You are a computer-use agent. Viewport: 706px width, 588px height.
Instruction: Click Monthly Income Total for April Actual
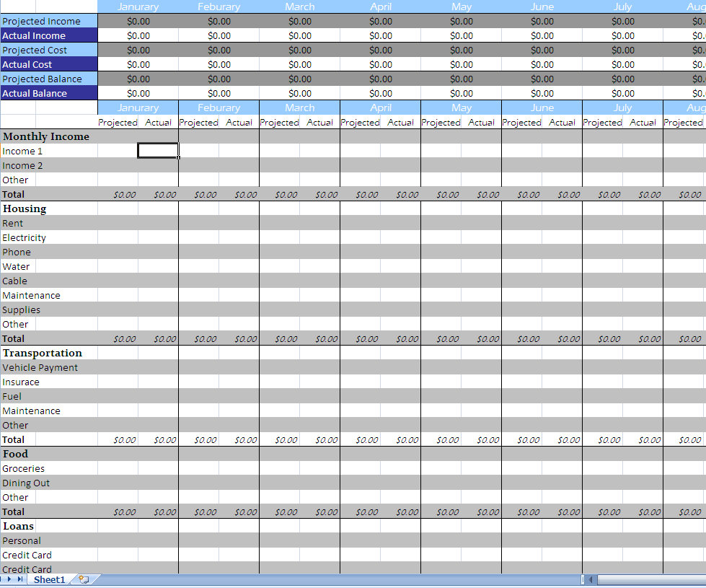407,194
